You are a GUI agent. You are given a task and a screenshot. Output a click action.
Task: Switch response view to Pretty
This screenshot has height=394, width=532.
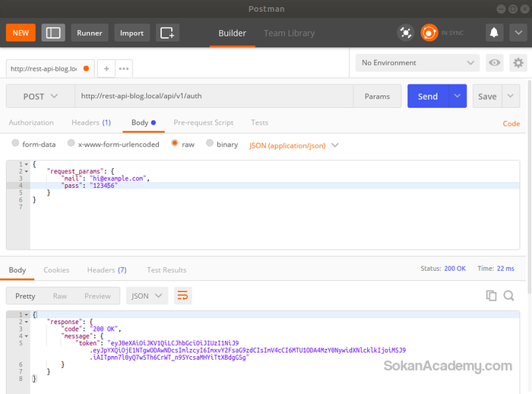25,296
